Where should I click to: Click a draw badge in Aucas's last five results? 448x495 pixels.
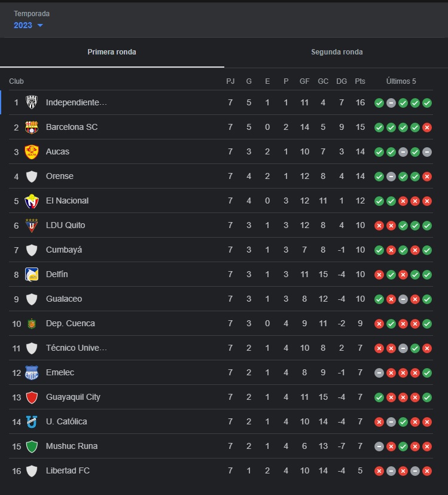[x=403, y=151]
